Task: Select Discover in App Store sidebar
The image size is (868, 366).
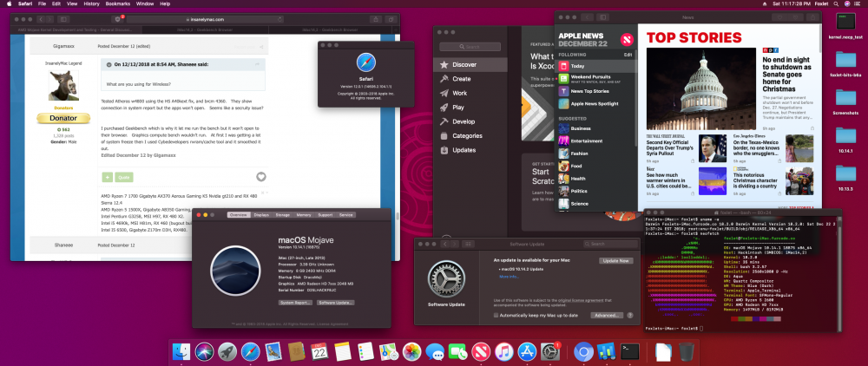Action: 470,65
